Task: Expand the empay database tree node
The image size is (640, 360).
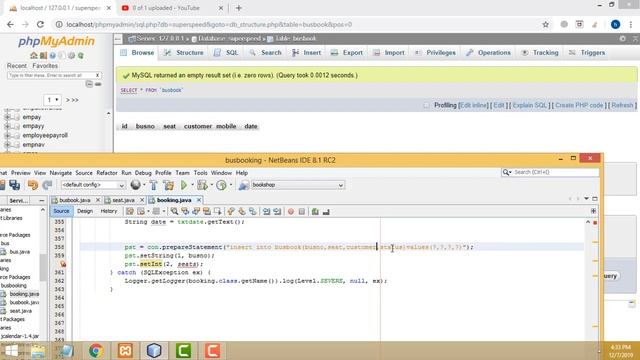Action: click(x=7, y=117)
